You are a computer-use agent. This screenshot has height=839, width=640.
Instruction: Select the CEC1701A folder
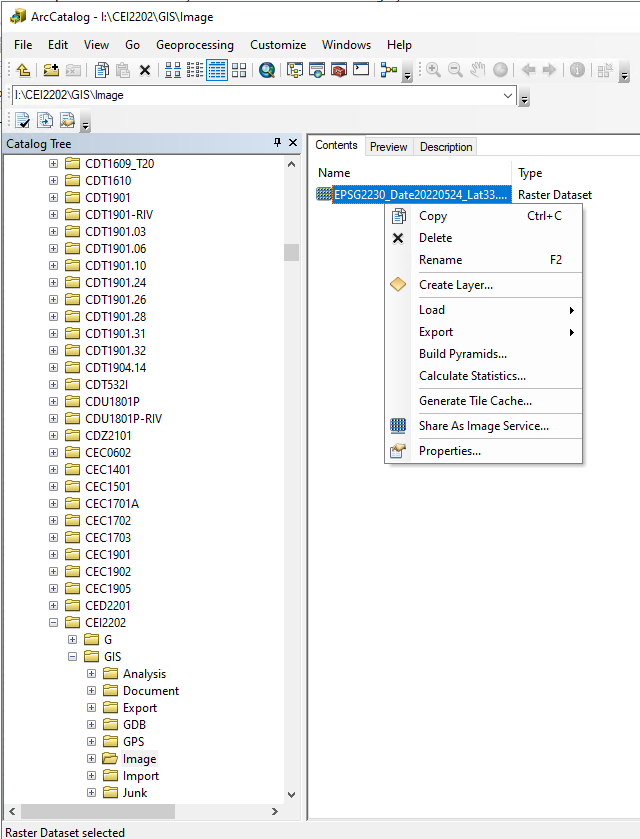pos(112,504)
